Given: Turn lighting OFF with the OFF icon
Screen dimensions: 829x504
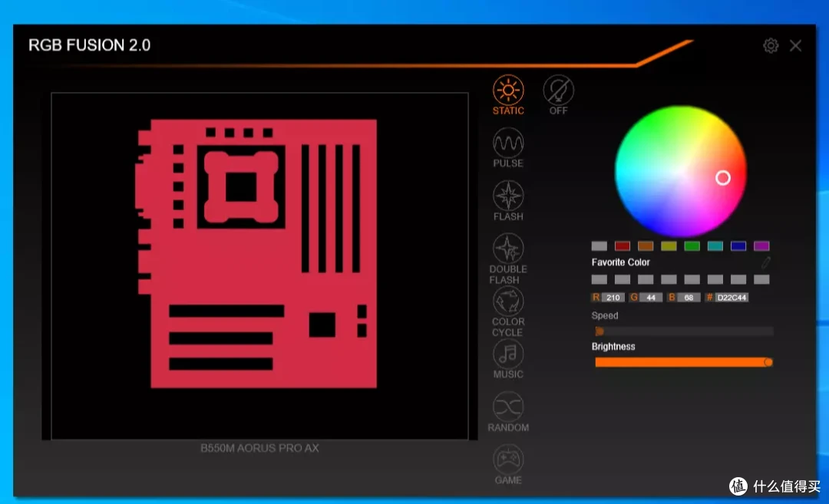Looking at the screenshot, I should 558,95.
